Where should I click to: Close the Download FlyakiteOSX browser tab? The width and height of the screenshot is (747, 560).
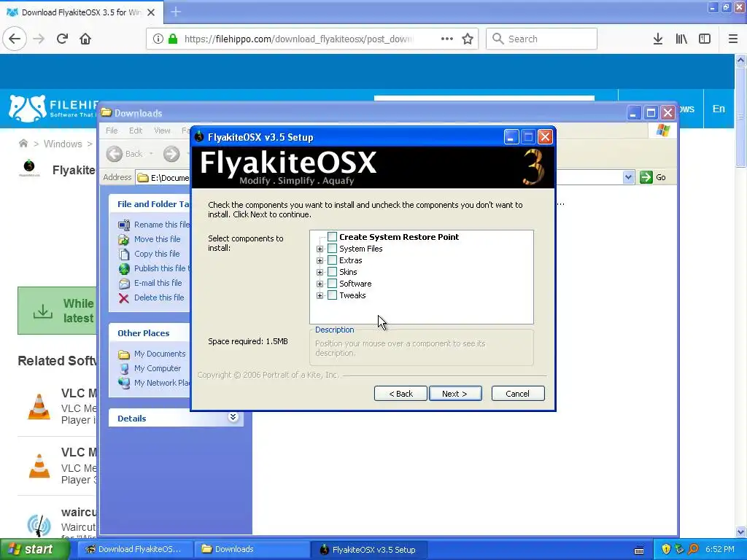click(151, 12)
